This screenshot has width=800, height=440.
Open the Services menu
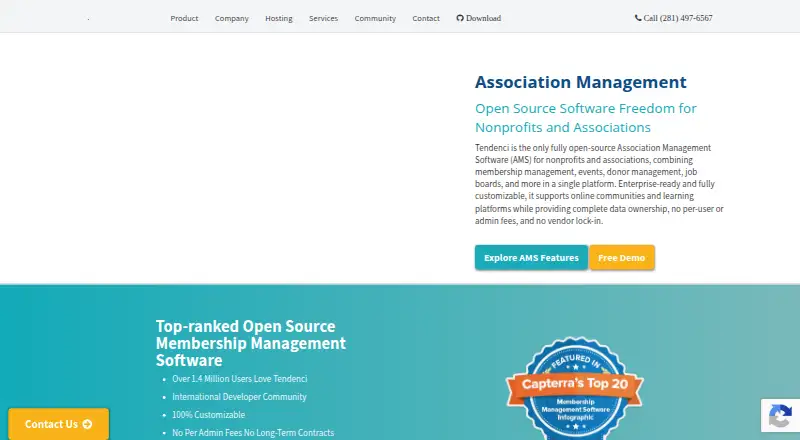[323, 18]
